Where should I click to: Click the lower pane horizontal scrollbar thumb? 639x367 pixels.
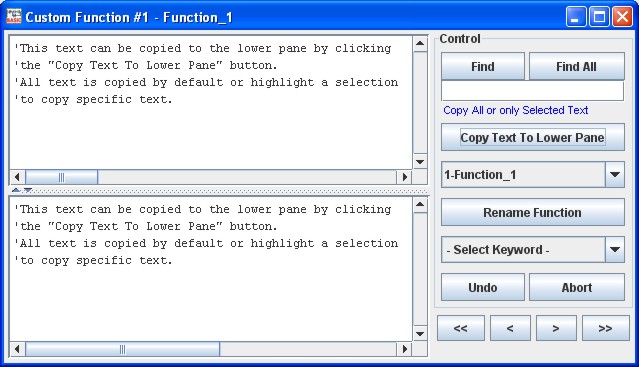click(x=122, y=349)
